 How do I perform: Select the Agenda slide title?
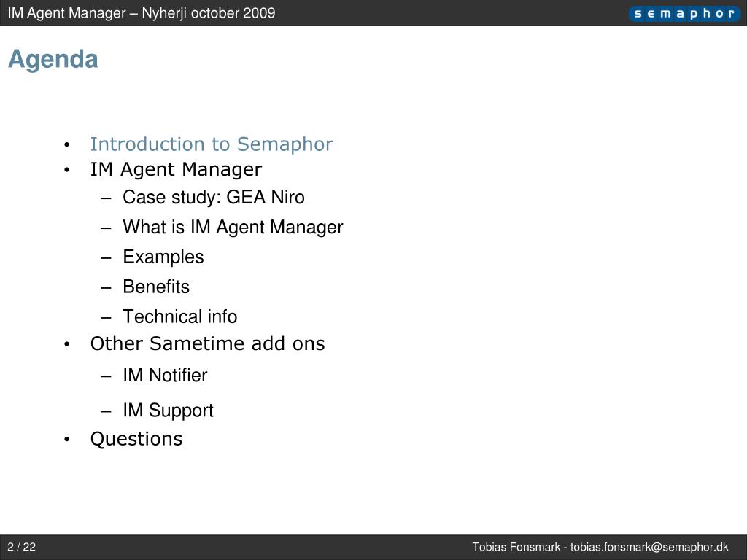coord(53,60)
